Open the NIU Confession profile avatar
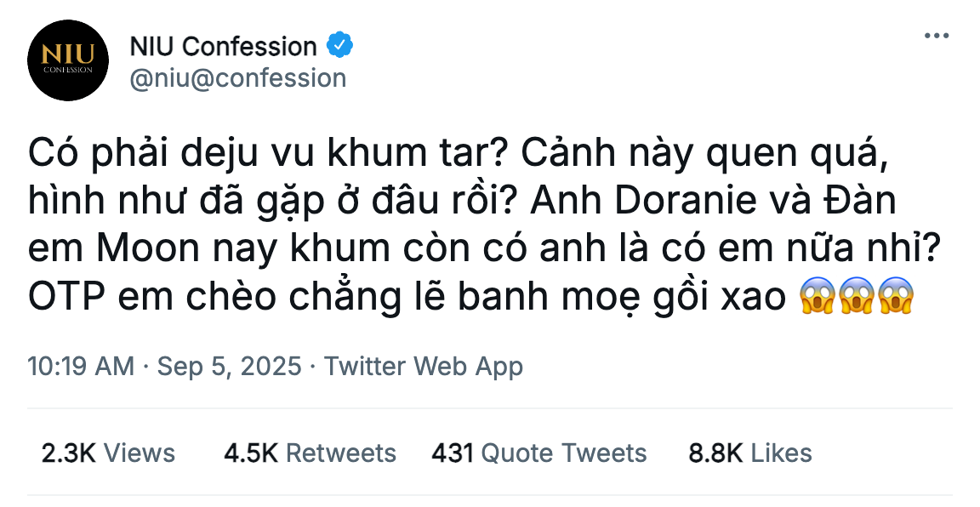The image size is (980, 507). click(x=67, y=60)
